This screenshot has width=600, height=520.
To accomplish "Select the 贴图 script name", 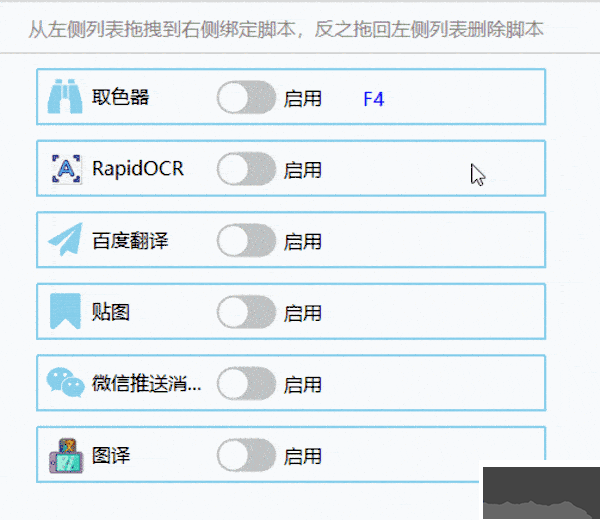I will 111,312.
